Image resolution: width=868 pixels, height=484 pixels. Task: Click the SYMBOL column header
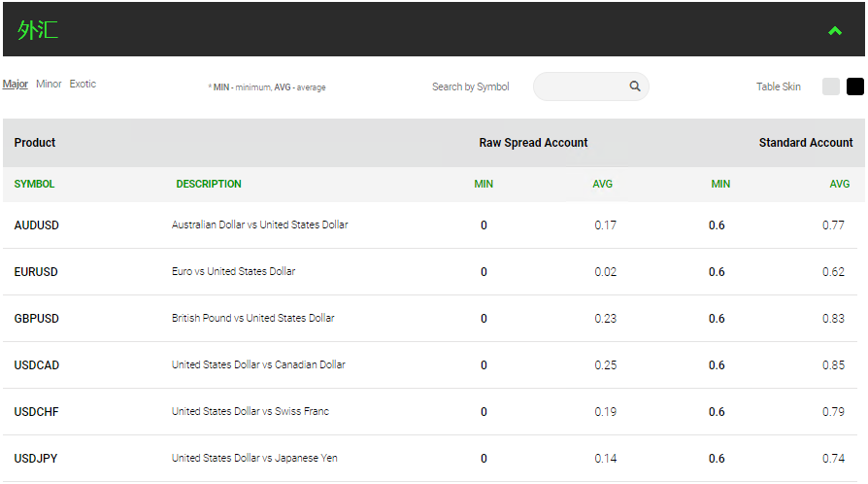[x=34, y=184]
